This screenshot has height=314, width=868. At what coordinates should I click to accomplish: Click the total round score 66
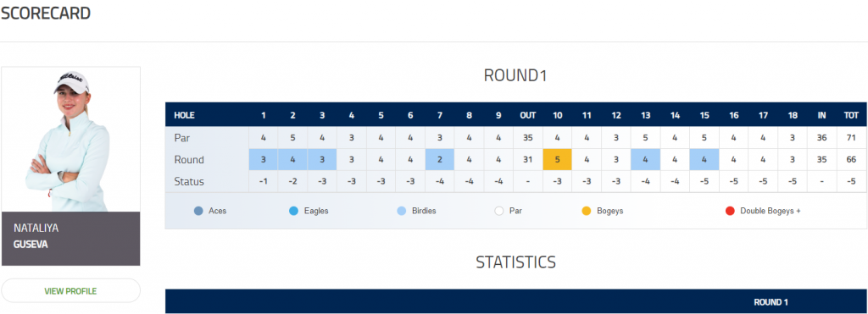(x=851, y=160)
